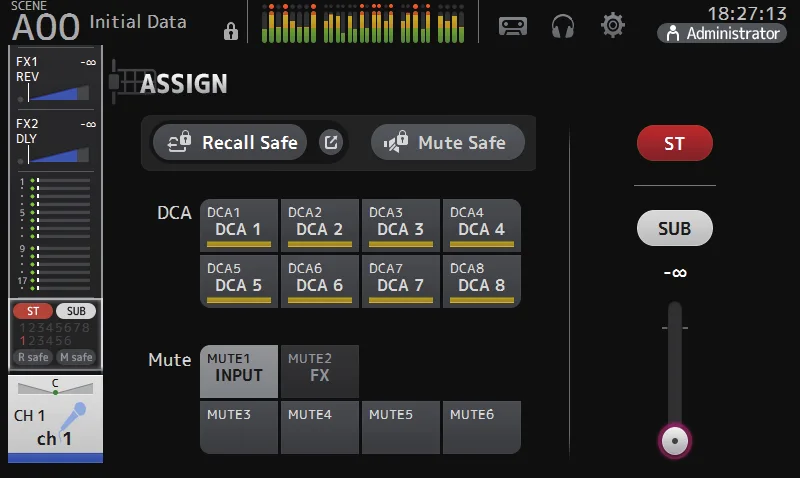Select FX1 REV send level area
800x478 pixels.
point(55,78)
